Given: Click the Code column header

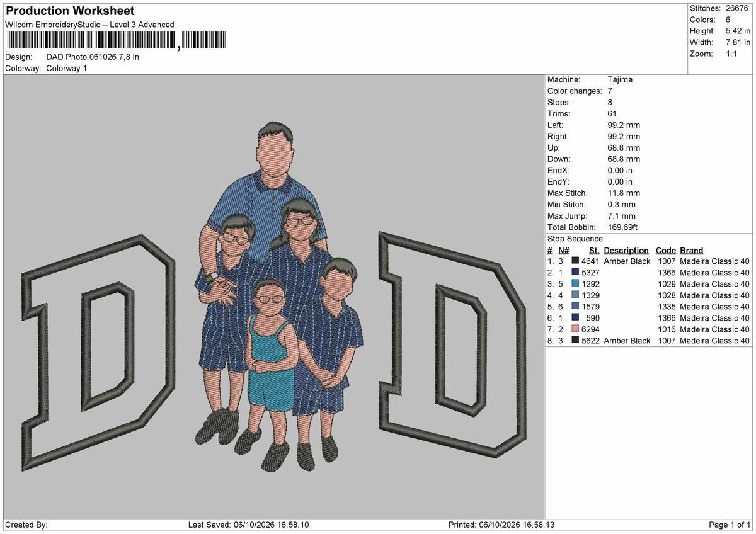Looking at the screenshot, I should tap(665, 250).
